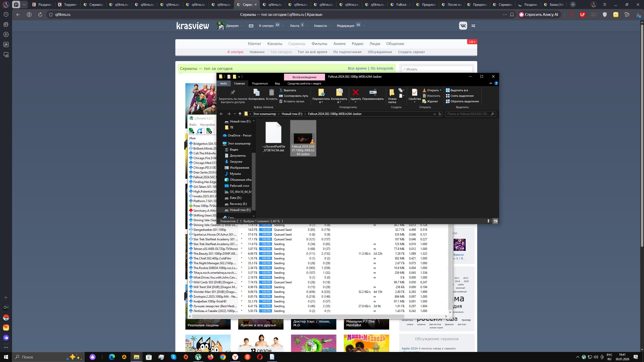Click the Rename (Переименовать) ribbon icon

tap(373, 93)
